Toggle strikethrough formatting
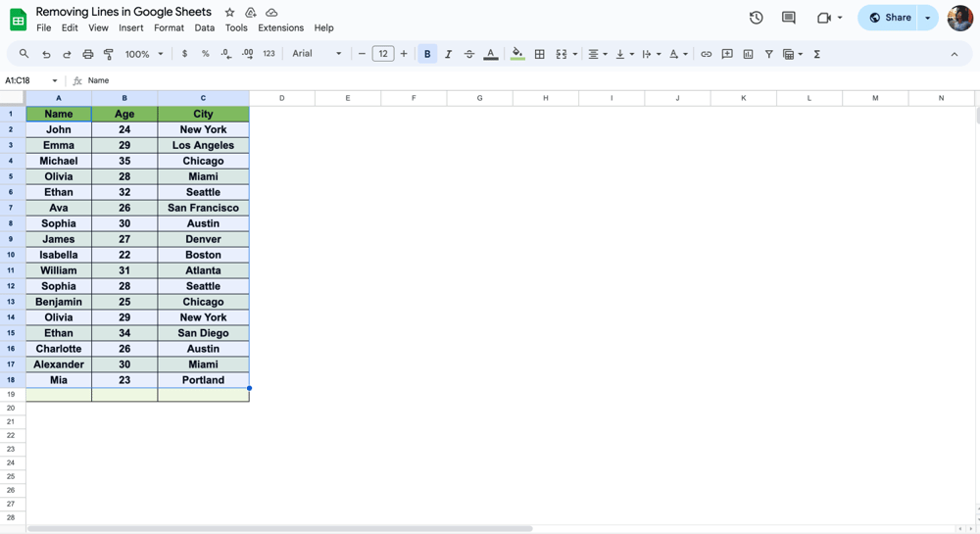The height and width of the screenshot is (534, 980). click(469, 54)
